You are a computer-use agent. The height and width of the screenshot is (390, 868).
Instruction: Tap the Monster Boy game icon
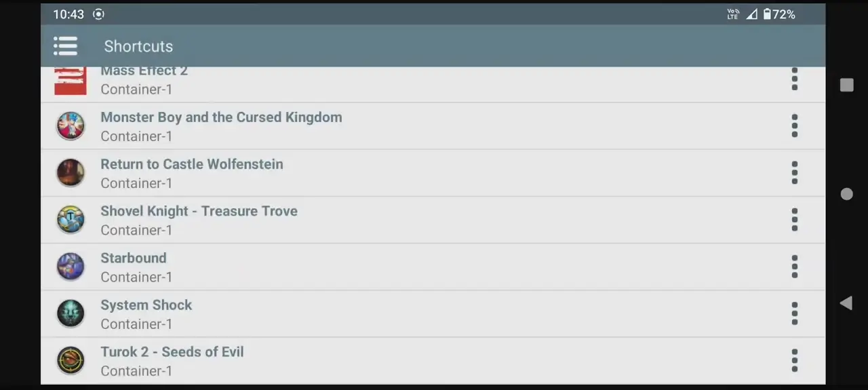(71, 126)
